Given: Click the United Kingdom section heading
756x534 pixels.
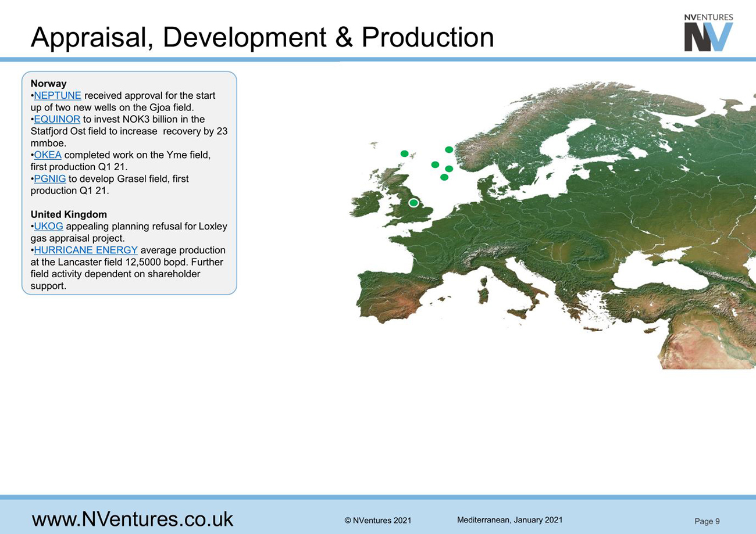Looking at the screenshot, I should (x=69, y=214).
